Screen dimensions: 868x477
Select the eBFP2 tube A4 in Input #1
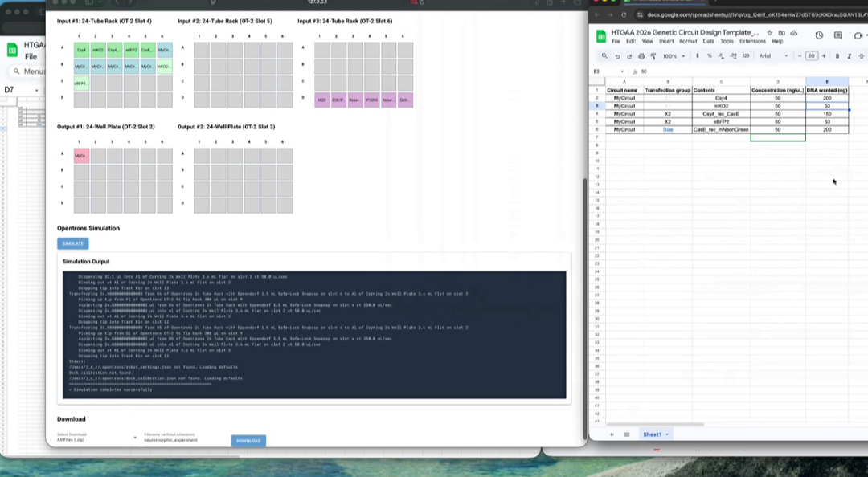coord(131,50)
